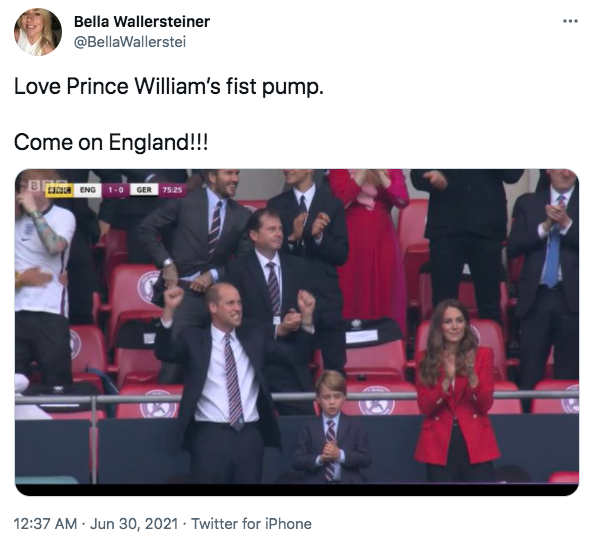
Task: Open the attached match photo
Action: pyautogui.click(x=297, y=332)
